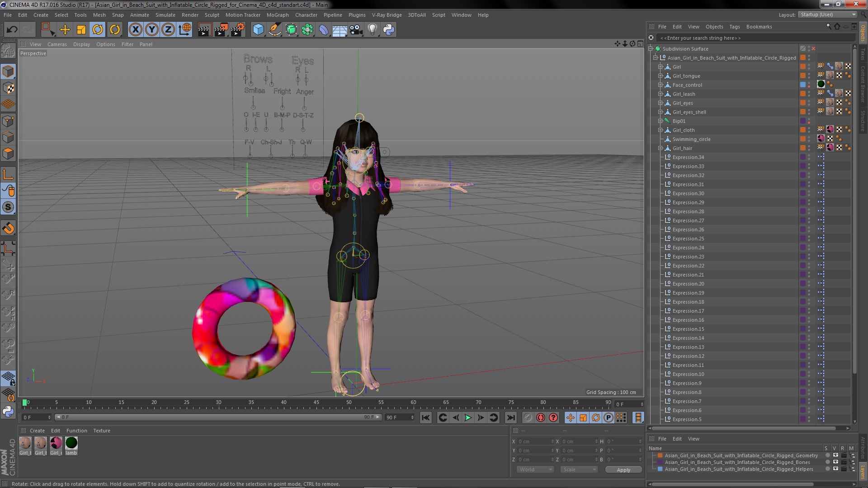Toggle visibility eye of Rigged_Bones layer
868x488 pixels.
835,462
